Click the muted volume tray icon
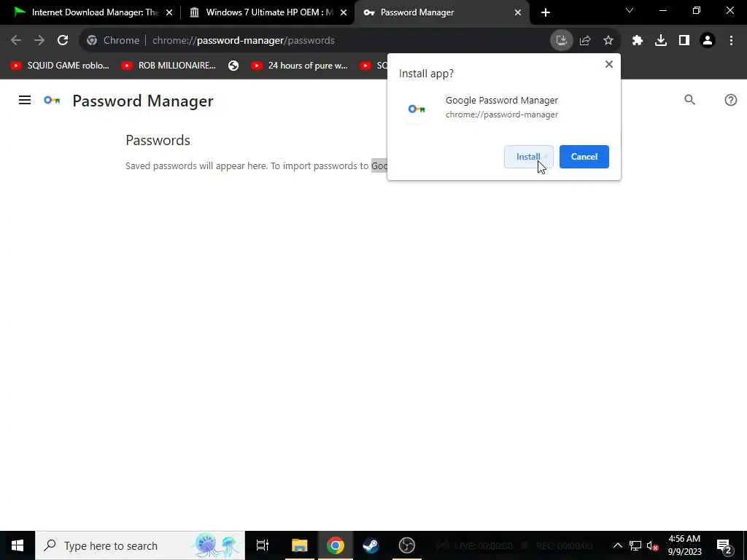 pyautogui.click(x=652, y=545)
